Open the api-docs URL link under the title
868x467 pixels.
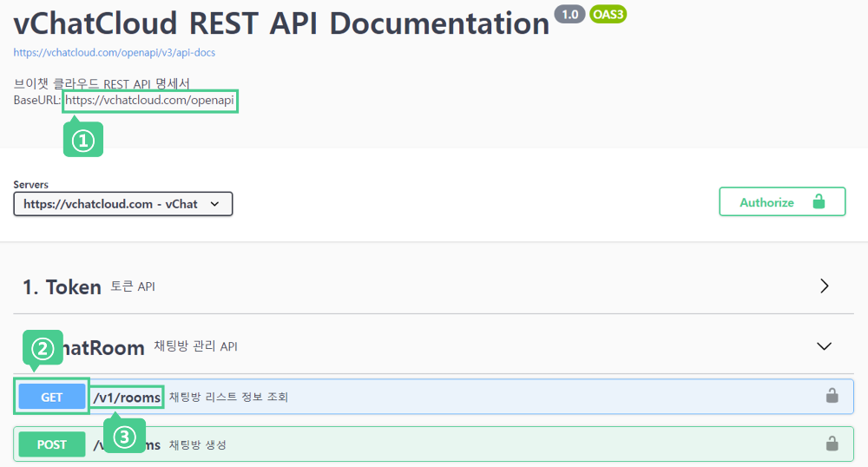click(115, 52)
